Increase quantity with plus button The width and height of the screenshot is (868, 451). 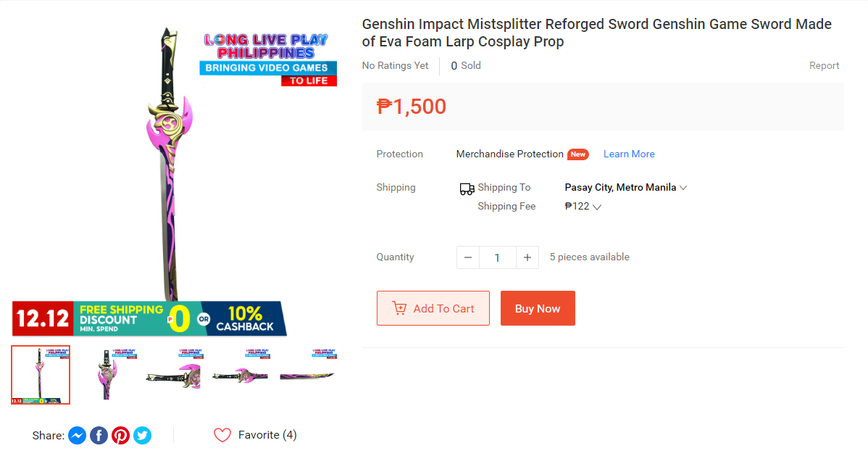[x=527, y=257]
